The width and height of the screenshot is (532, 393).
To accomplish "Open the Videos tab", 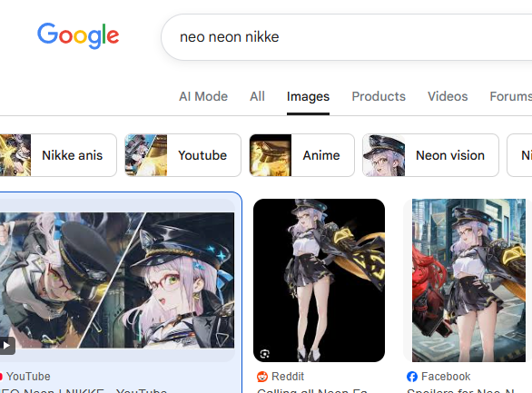I will (448, 96).
